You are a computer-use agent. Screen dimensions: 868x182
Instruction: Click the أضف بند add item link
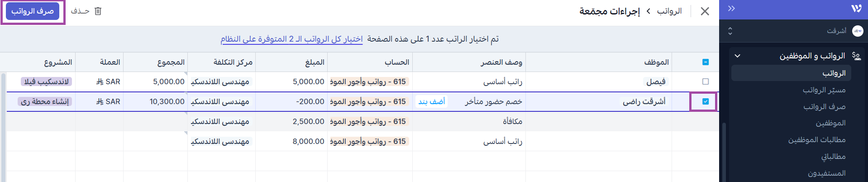(x=431, y=102)
